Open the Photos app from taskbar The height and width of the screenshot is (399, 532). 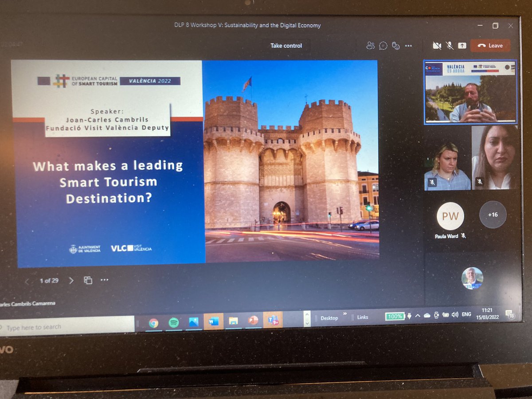point(193,322)
